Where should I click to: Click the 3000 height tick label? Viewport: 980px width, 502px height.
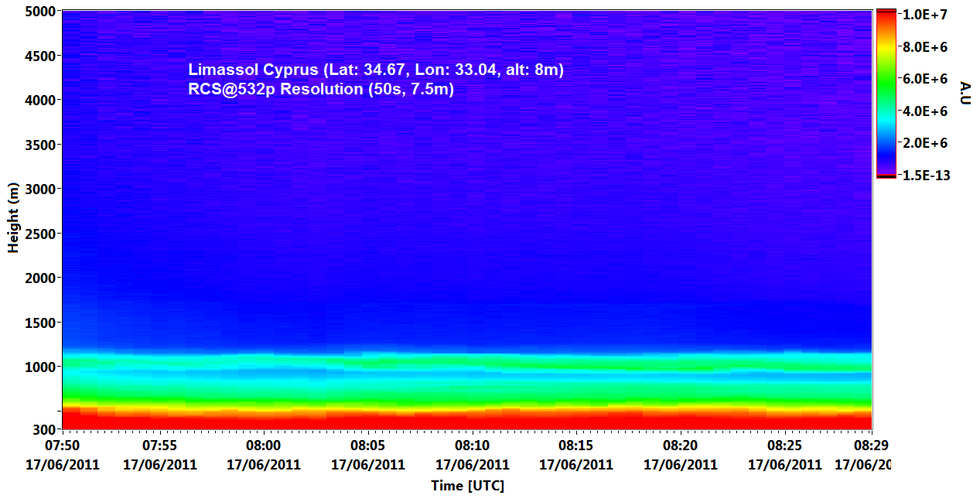coord(39,190)
